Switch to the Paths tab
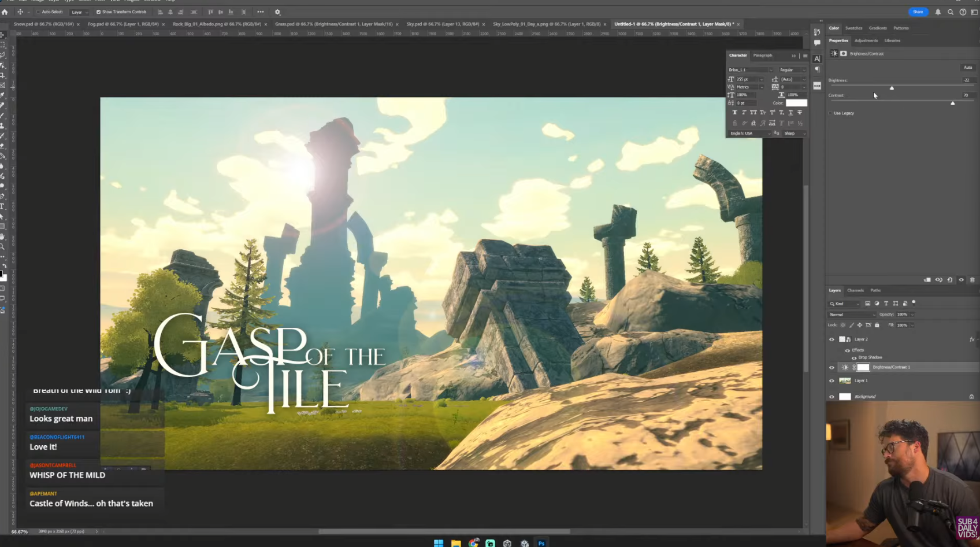This screenshot has height=547, width=980. (875, 290)
